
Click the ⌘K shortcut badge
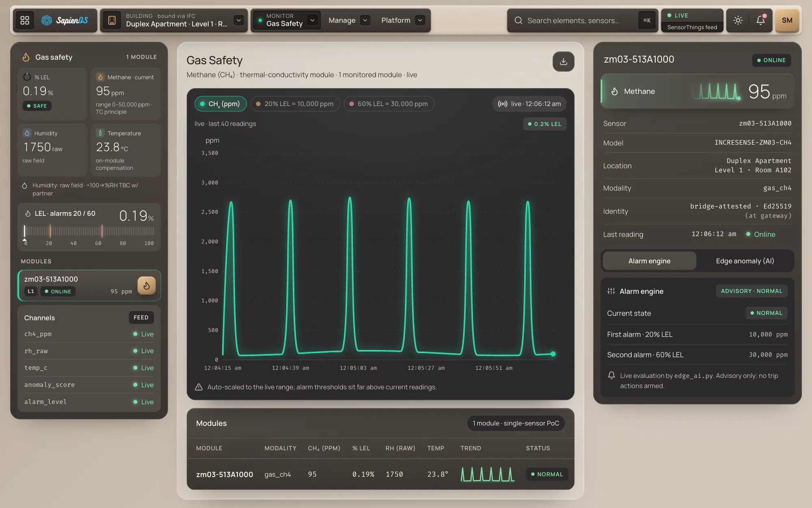tap(647, 20)
